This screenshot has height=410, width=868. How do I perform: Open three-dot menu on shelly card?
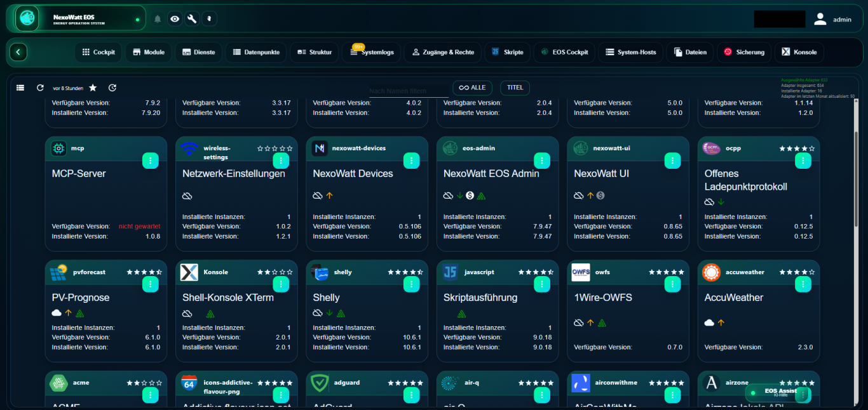(411, 284)
